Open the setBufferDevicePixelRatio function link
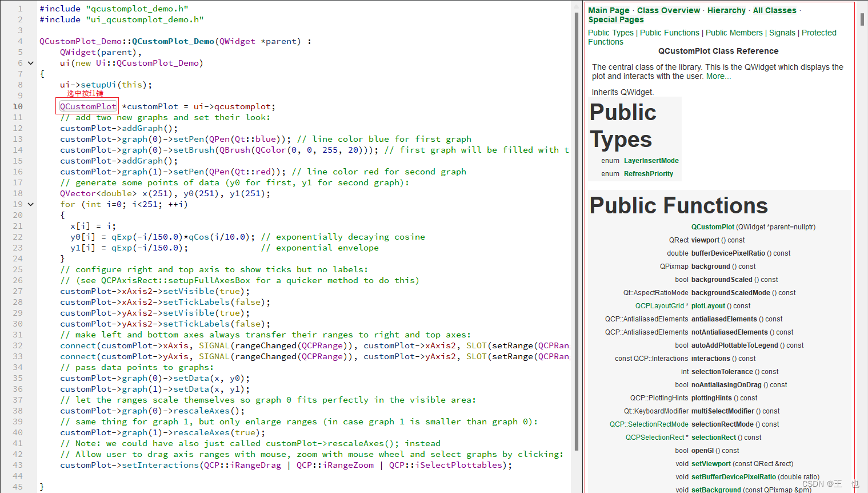Screen dimensions: 868x493 (734, 477)
